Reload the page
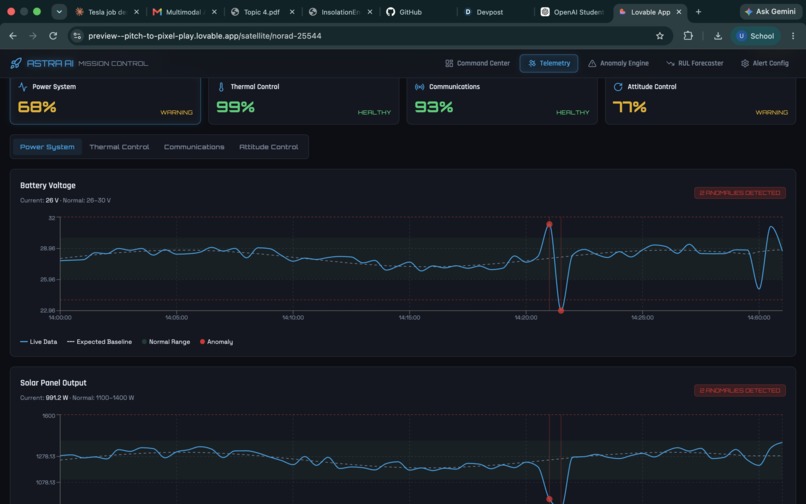This screenshot has height=504, width=806. point(53,36)
